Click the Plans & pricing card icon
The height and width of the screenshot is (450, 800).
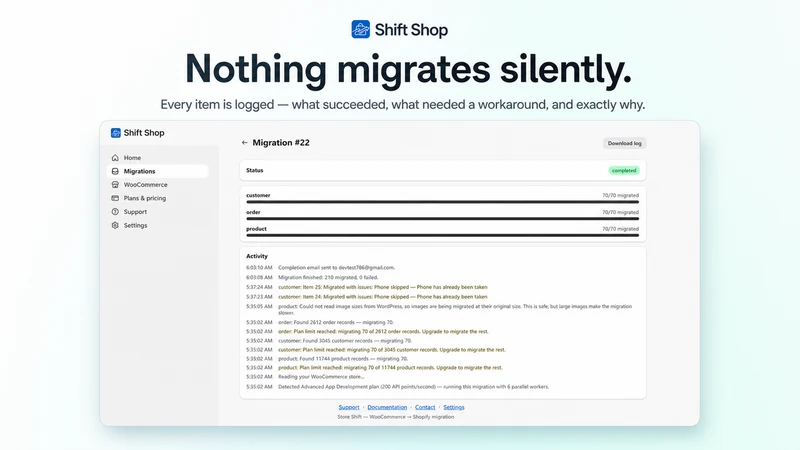tap(115, 198)
